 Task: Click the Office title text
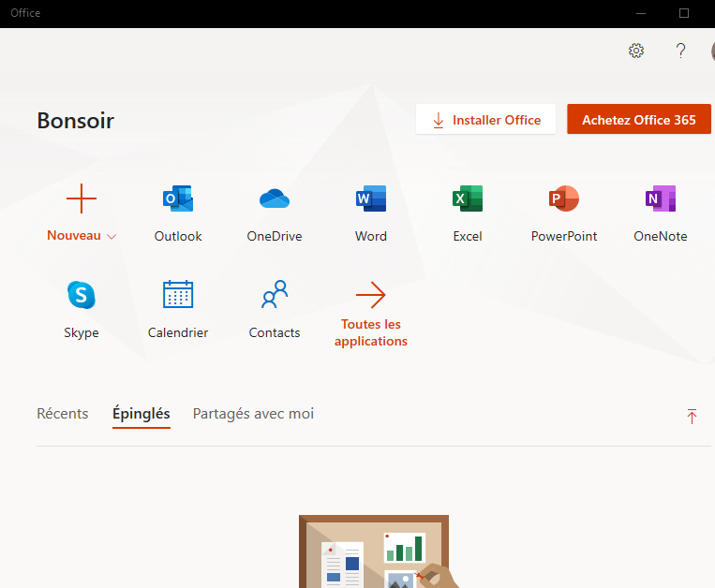point(25,13)
